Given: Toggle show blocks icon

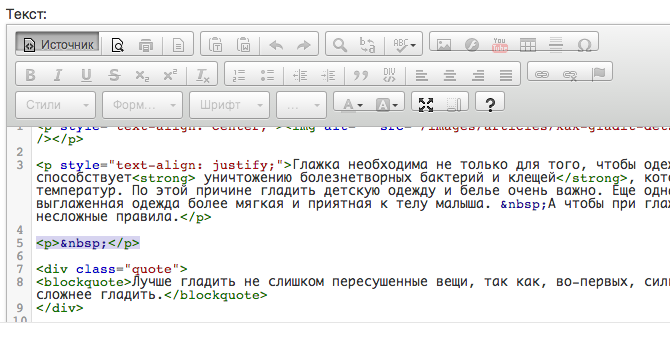Looking at the screenshot, I should click(x=454, y=104).
